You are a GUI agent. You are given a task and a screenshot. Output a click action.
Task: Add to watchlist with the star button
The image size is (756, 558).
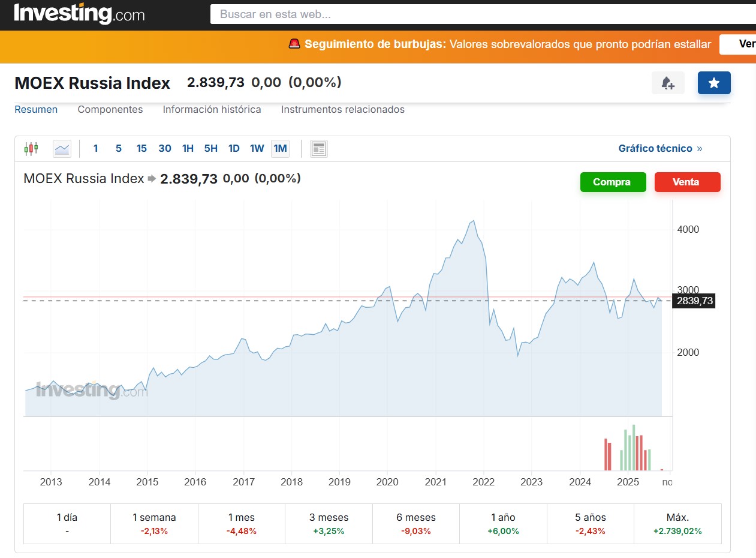(714, 83)
